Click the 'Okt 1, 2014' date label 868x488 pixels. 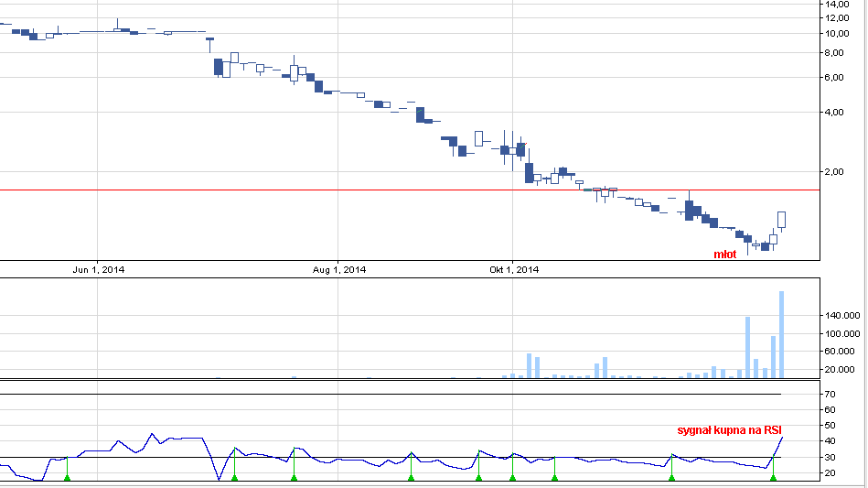coord(514,269)
